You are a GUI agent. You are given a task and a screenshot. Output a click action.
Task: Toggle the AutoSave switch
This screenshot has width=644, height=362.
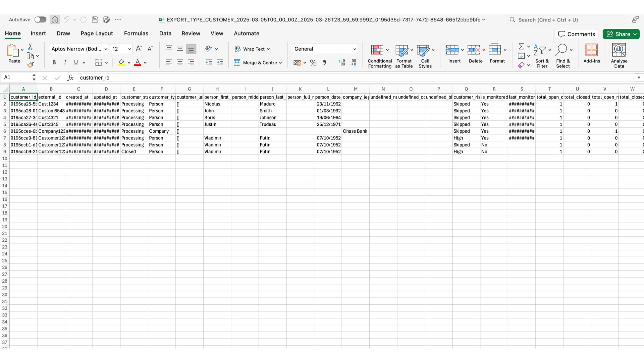click(40, 19)
